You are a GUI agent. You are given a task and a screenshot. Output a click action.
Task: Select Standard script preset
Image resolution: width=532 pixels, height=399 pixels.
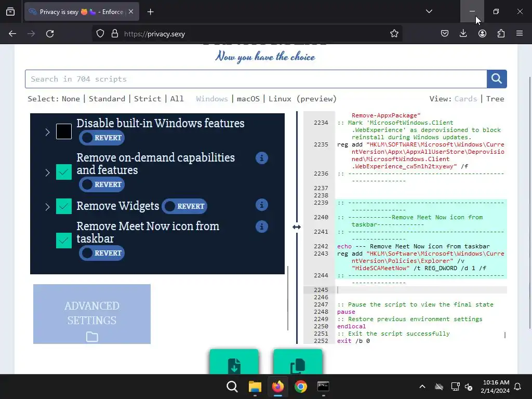pos(107,99)
